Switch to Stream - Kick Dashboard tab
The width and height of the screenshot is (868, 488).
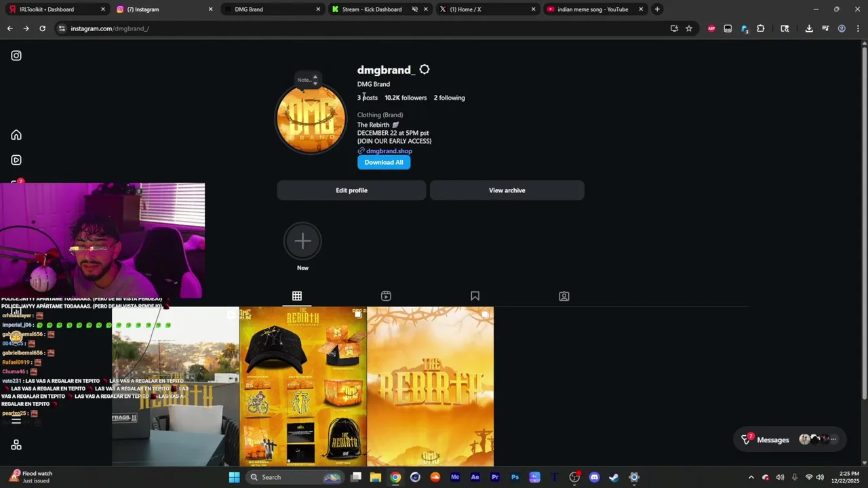(378, 9)
